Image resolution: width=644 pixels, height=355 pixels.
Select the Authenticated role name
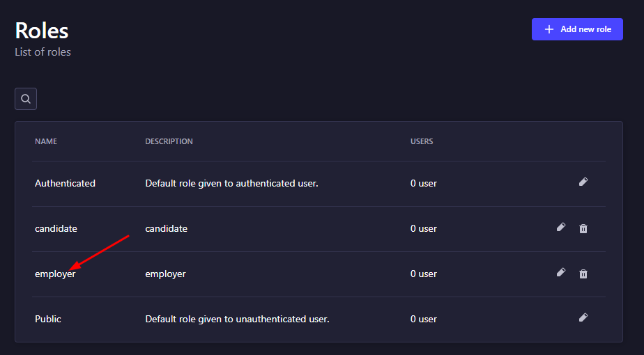click(65, 184)
